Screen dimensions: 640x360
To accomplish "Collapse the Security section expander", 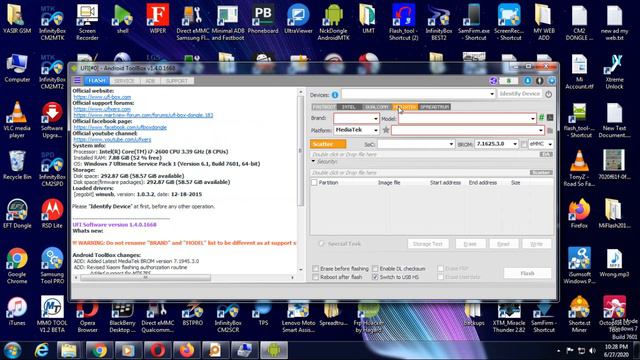I will click(x=313, y=161).
